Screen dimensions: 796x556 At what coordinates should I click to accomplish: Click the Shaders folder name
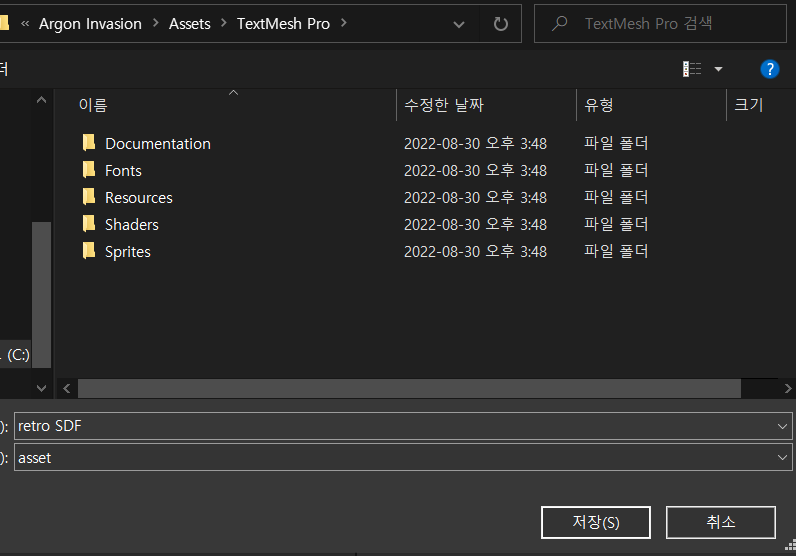(131, 224)
